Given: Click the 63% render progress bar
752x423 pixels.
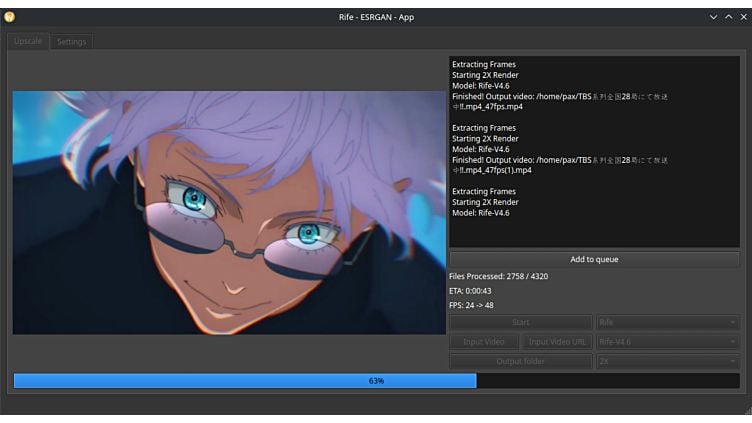Looking at the screenshot, I should tap(376, 381).
